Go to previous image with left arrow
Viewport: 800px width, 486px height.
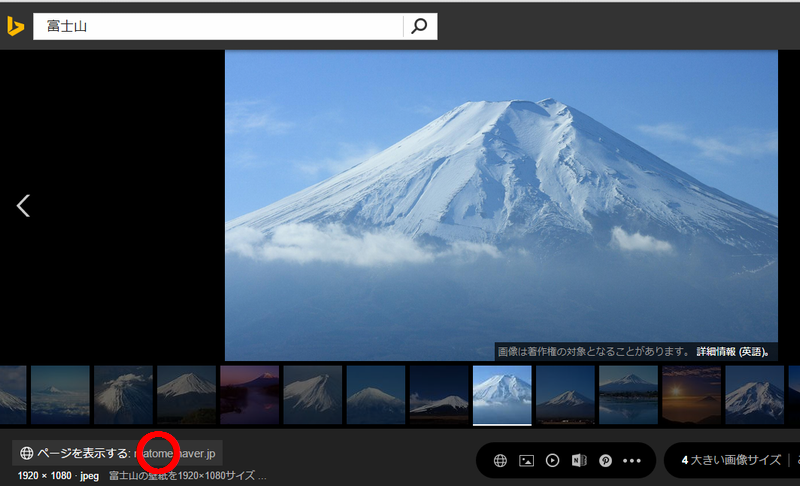click(23, 206)
